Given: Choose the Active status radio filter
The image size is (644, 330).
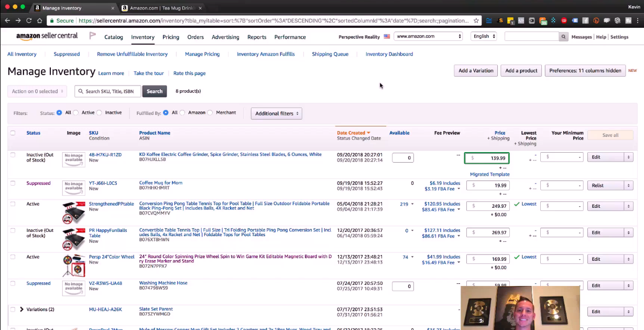Looking at the screenshot, I should point(76,112).
